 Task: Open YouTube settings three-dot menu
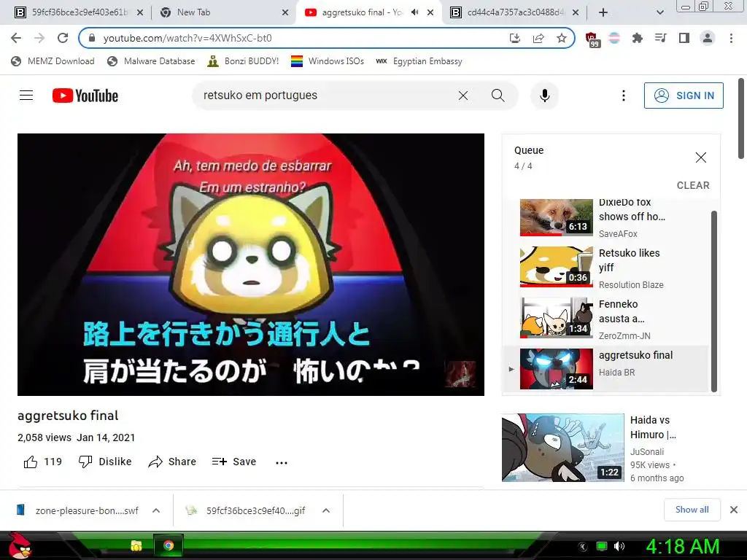tap(623, 96)
